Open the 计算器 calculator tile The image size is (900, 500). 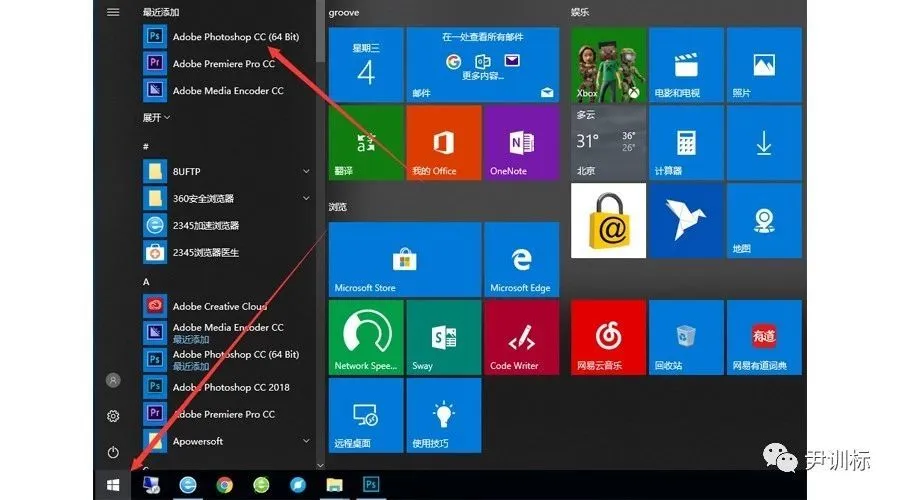click(686, 142)
